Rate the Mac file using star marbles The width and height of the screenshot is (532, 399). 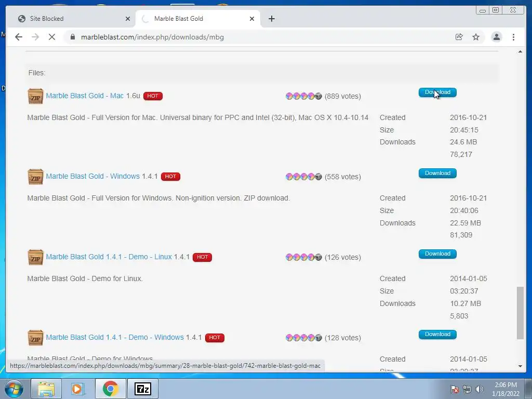tap(303, 96)
